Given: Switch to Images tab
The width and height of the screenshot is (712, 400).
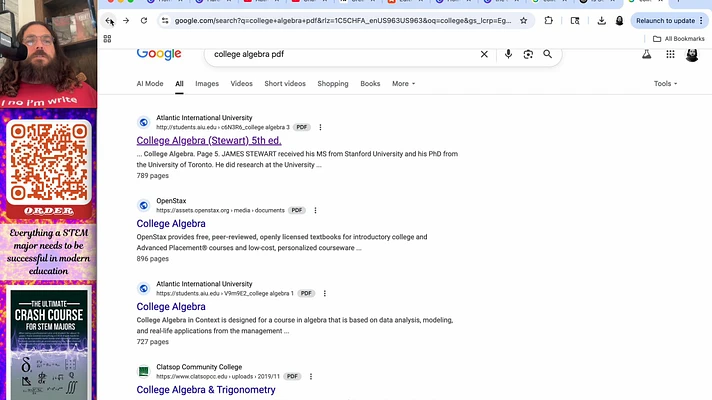Looking at the screenshot, I should pyautogui.click(x=207, y=84).
